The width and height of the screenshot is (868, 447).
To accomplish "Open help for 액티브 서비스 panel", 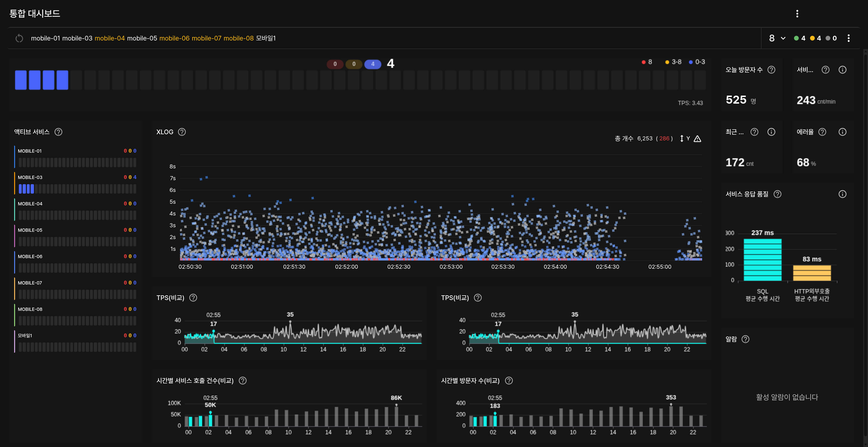I will coord(58,132).
